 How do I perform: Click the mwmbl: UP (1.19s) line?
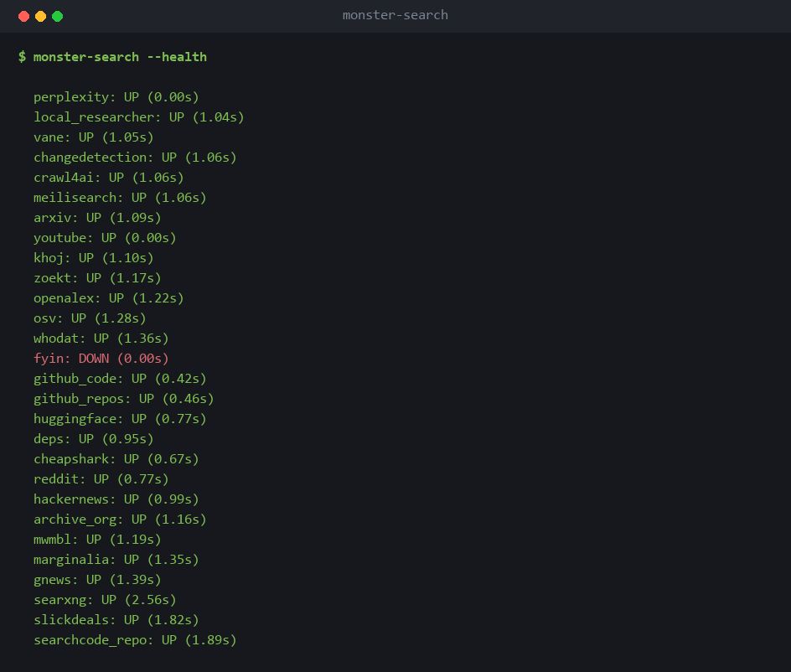click(x=97, y=540)
